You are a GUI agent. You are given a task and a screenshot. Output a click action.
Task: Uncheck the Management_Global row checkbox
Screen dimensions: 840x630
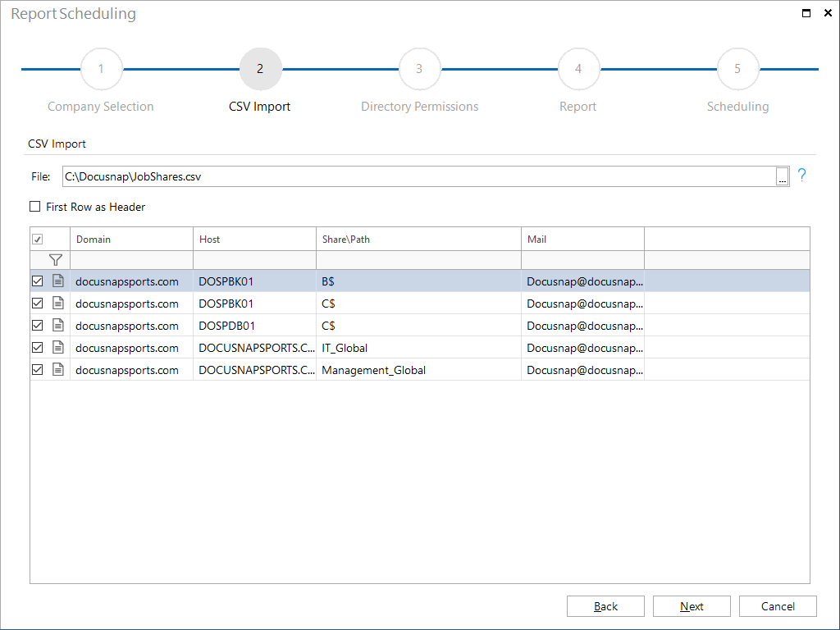[38, 370]
